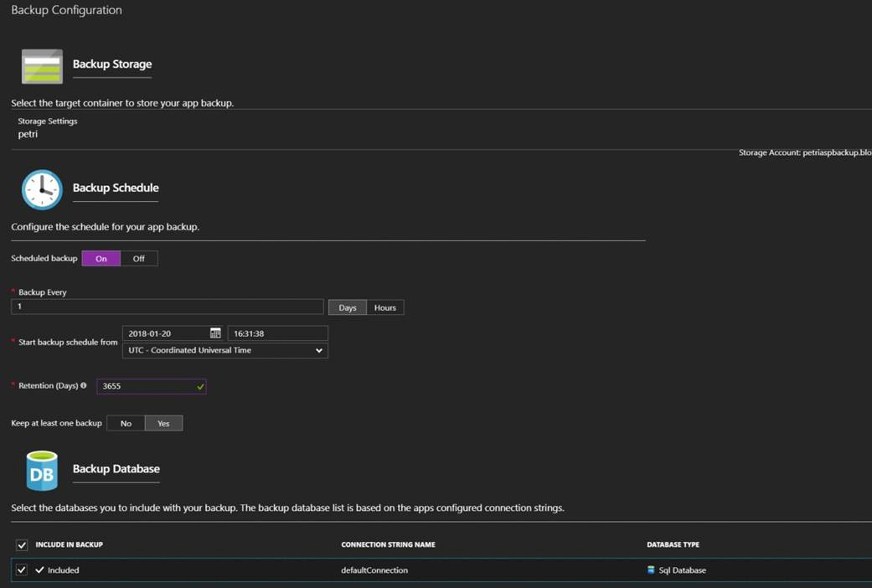The width and height of the screenshot is (872, 588).
Task: Click the green validation checkmark in Retention
Action: click(x=200, y=387)
